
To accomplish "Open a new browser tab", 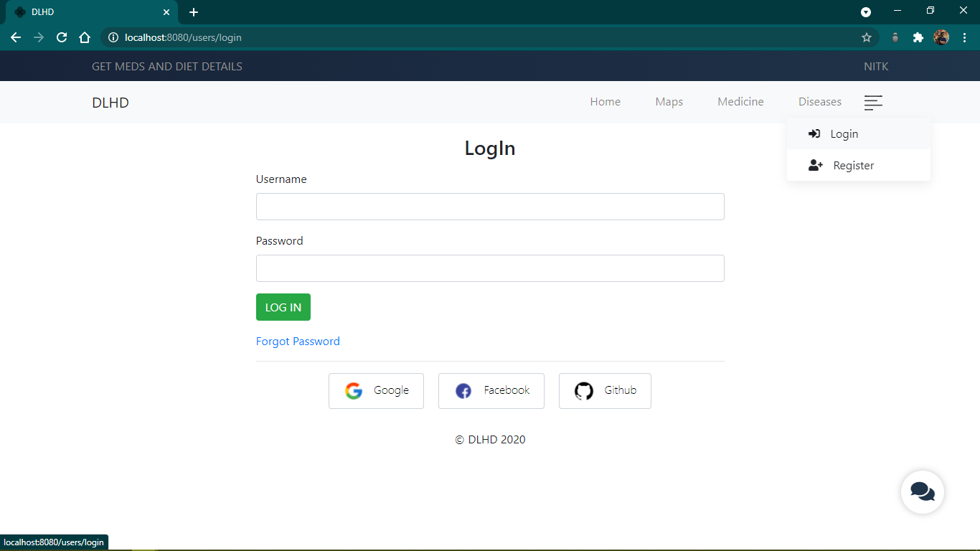I will (x=194, y=12).
